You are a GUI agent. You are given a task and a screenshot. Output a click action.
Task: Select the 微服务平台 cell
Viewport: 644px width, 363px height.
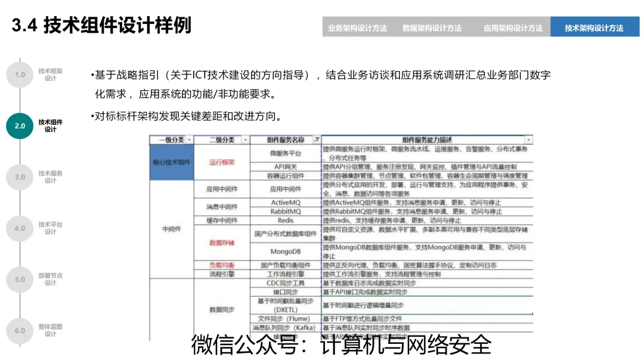click(286, 153)
